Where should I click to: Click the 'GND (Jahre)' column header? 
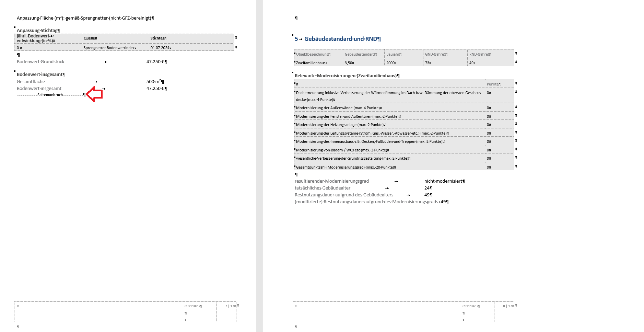click(x=436, y=54)
